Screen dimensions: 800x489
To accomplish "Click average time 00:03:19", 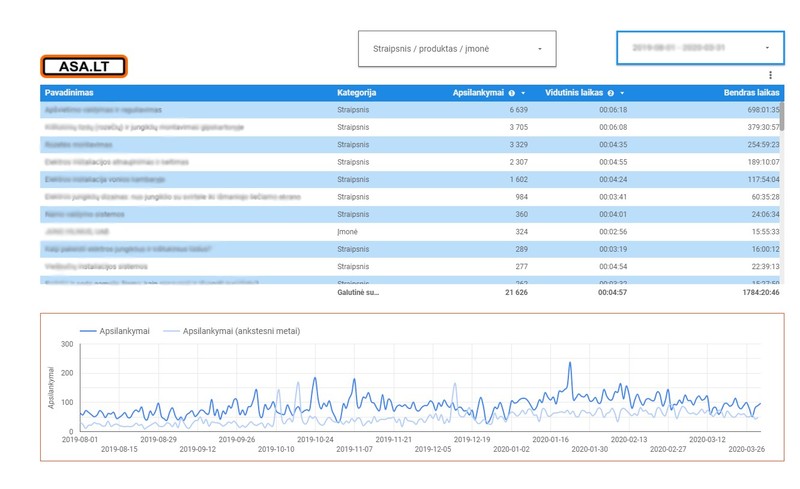I will [613, 249].
